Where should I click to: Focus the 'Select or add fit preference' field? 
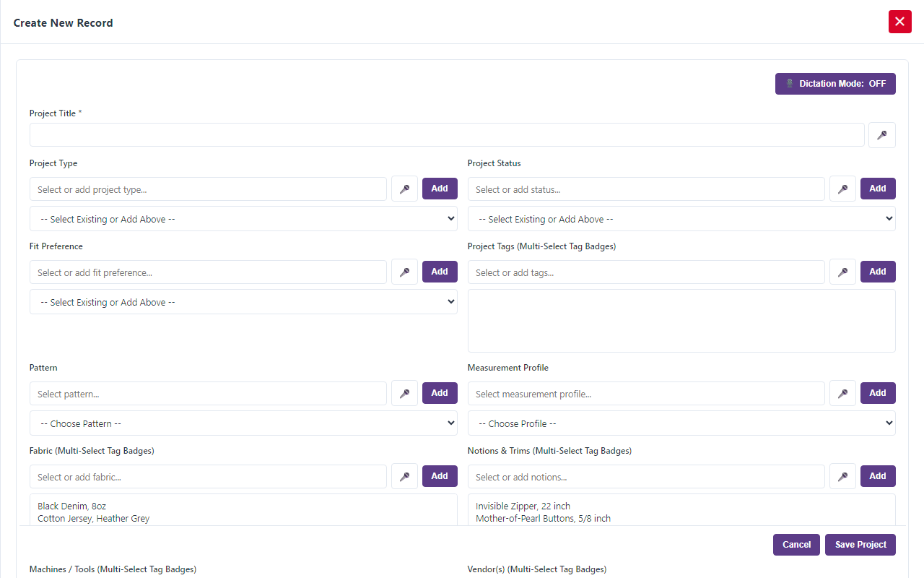(208, 272)
